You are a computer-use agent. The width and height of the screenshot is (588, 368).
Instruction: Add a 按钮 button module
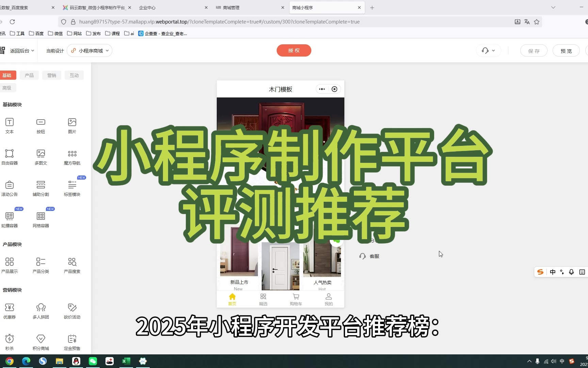click(x=41, y=125)
